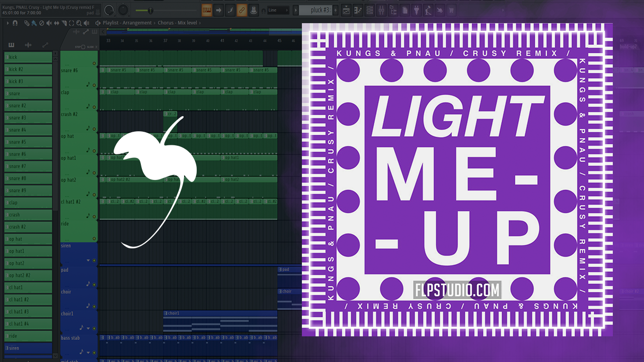Open the mixer window icon
The width and height of the screenshot is (644, 362).
click(x=382, y=10)
